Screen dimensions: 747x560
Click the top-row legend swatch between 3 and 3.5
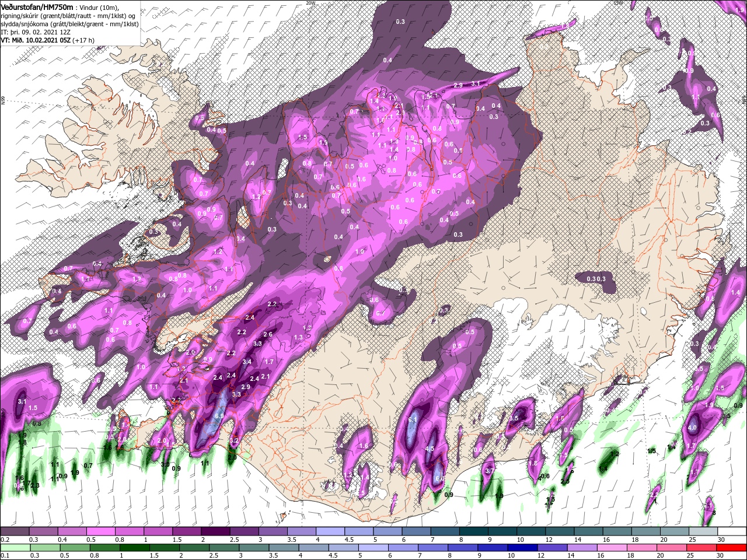[272, 531]
